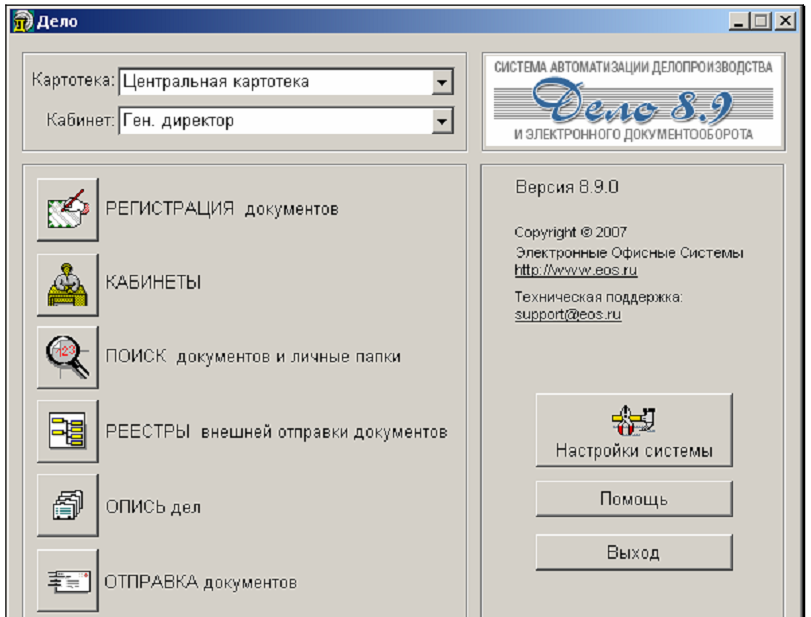Click the ОПИСЬ дел label
Image resolution: width=811 pixels, height=617 pixels.
pos(153,507)
